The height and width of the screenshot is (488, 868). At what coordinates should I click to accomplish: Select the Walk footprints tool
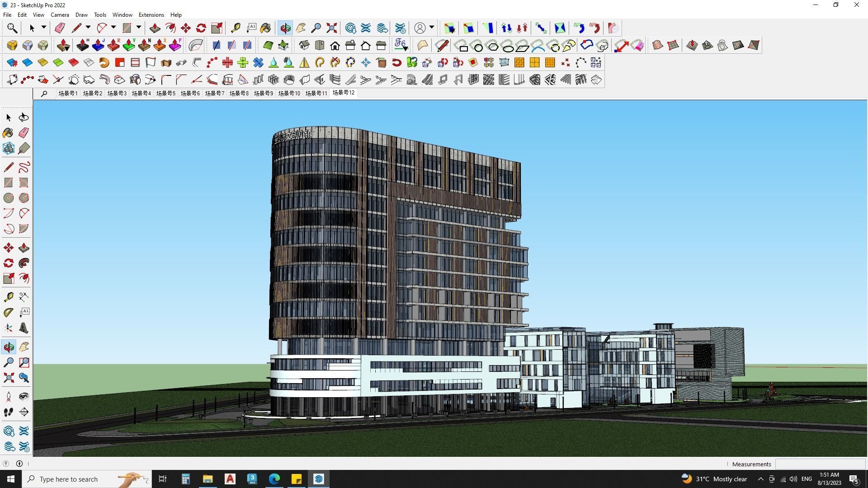coord(8,412)
